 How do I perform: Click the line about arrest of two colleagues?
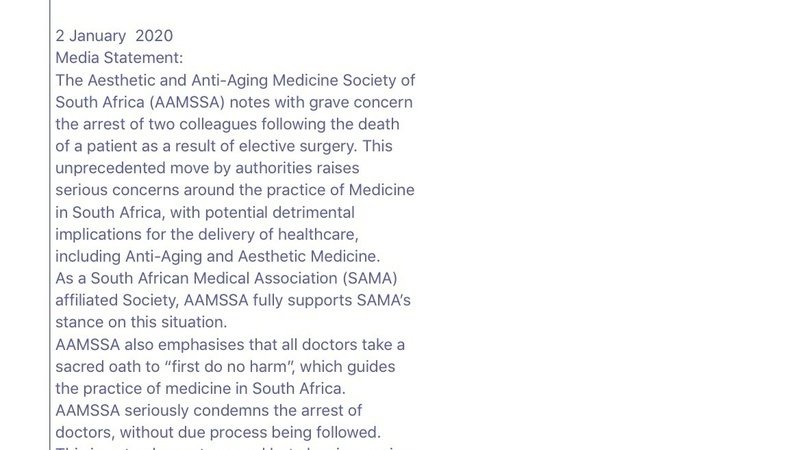coord(227,124)
